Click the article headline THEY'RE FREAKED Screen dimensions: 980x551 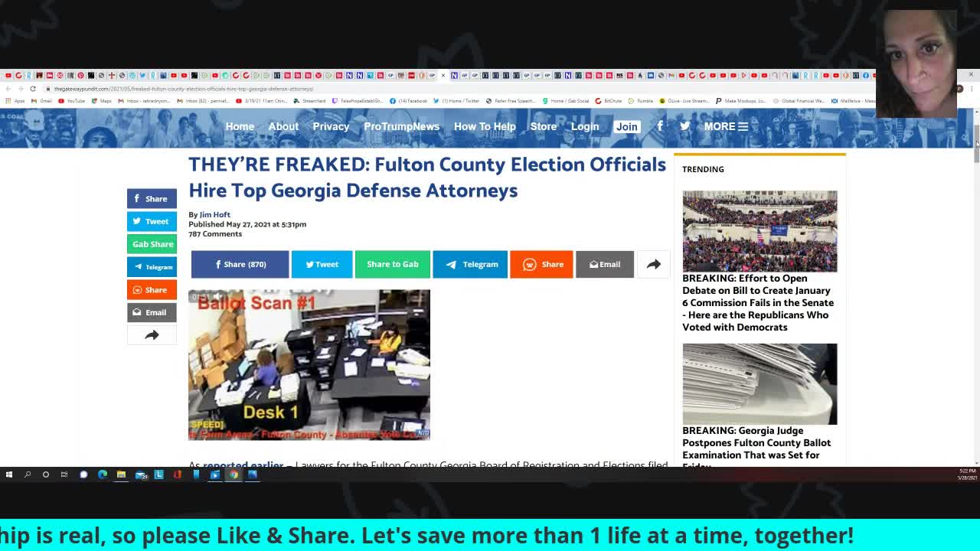pos(427,177)
